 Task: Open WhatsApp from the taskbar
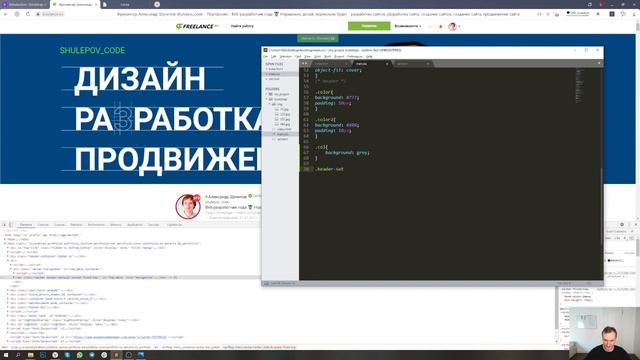[x=79, y=355]
